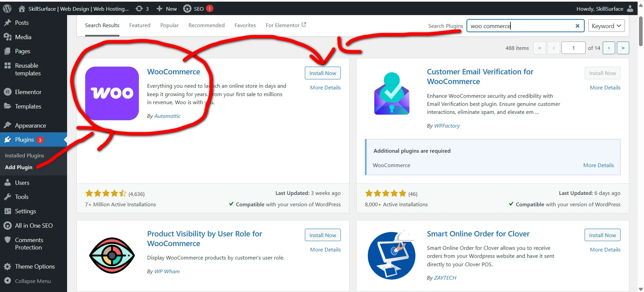This screenshot has height=292, width=644.
Task: Open the Keyword search type dropdown
Action: coord(606,26)
